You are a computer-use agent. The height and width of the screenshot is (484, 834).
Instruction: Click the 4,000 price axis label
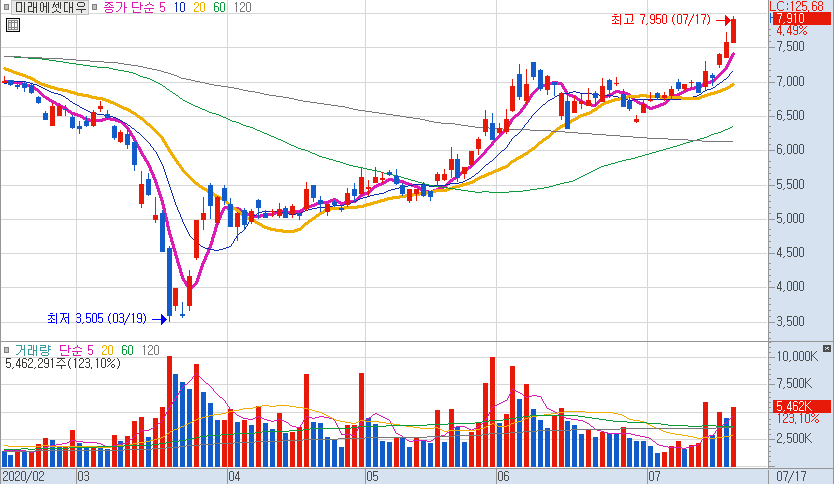click(x=790, y=287)
